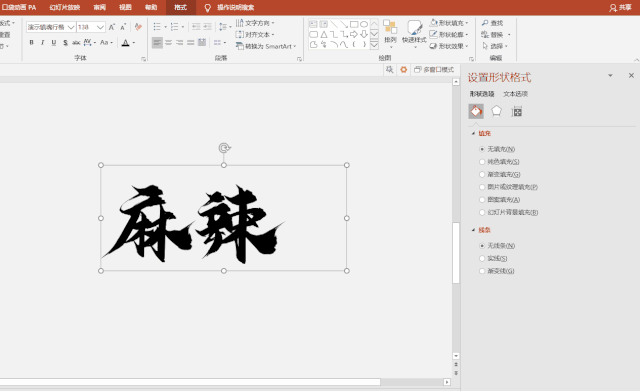Decrease list indent level
This screenshot has width=640, height=391.
(x=196, y=27)
